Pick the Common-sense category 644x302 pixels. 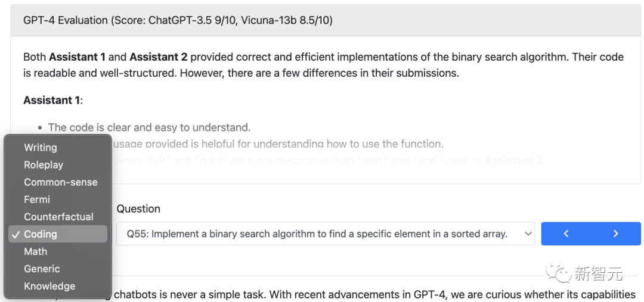click(x=60, y=182)
